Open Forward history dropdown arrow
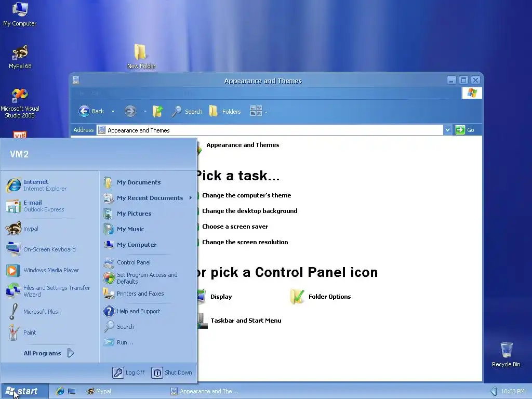The image size is (532, 399). [145, 111]
